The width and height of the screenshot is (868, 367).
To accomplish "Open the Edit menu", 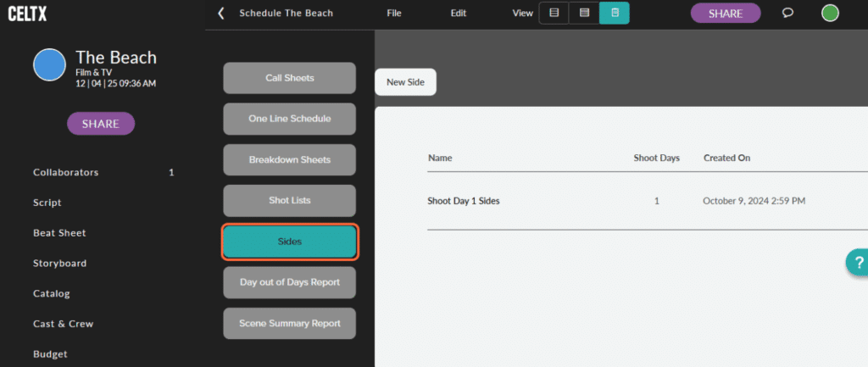I will (x=459, y=14).
